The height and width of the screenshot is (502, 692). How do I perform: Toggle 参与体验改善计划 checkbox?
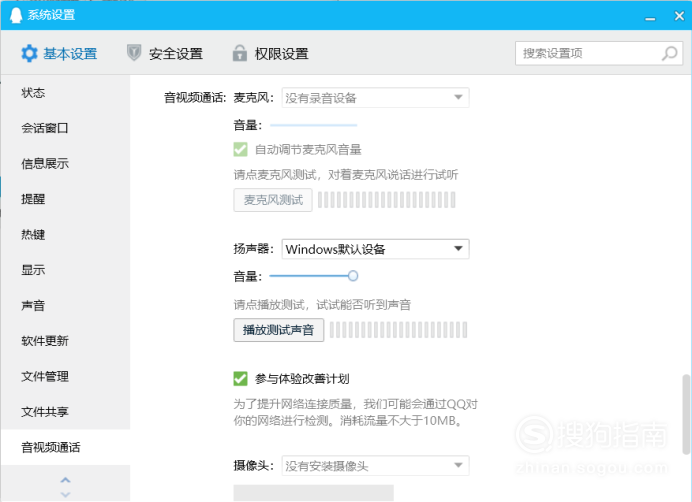point(241,379)
